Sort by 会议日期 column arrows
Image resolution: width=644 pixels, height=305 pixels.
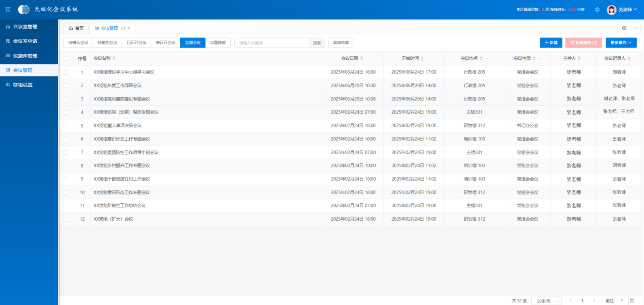[362, 58]
